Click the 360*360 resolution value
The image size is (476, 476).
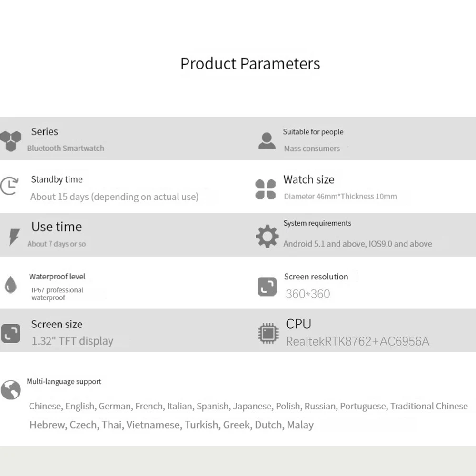tap(308, 294)
